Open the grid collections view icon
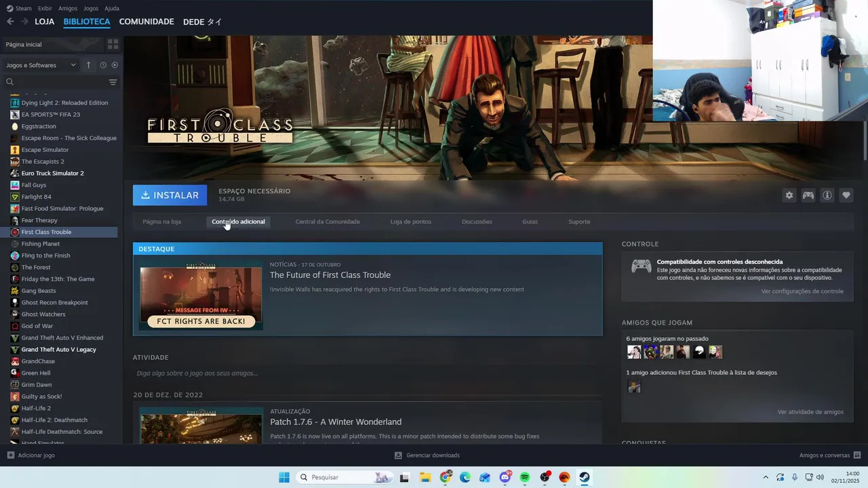868x488 pixels. click(x=113, y=44)
